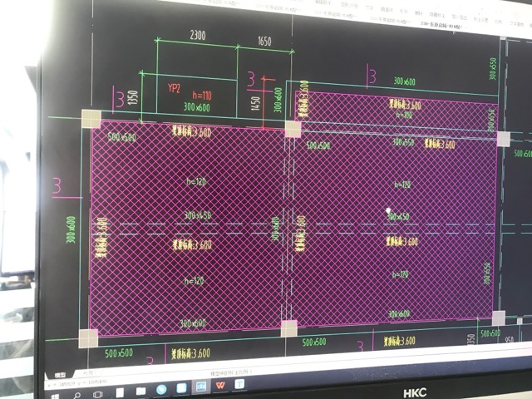Open the taskbar search magnifier
This screenshot has height=399, width=532.
[77, 396]
